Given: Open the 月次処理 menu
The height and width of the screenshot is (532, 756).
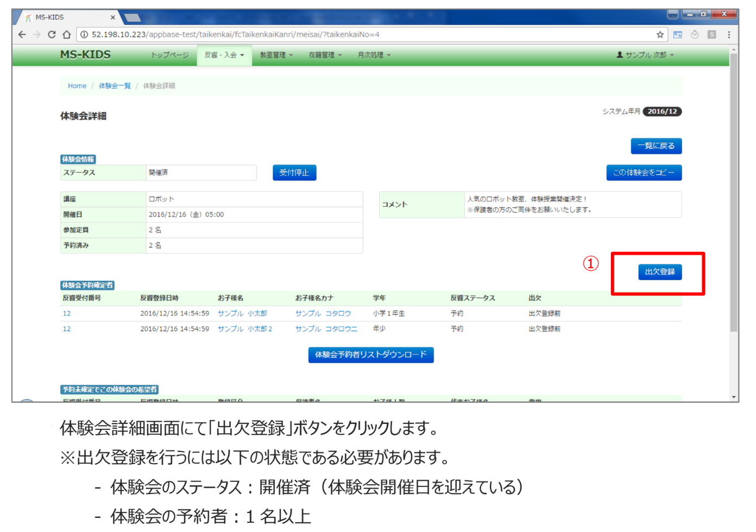Looking at the screenshot, I should point(374,55).
